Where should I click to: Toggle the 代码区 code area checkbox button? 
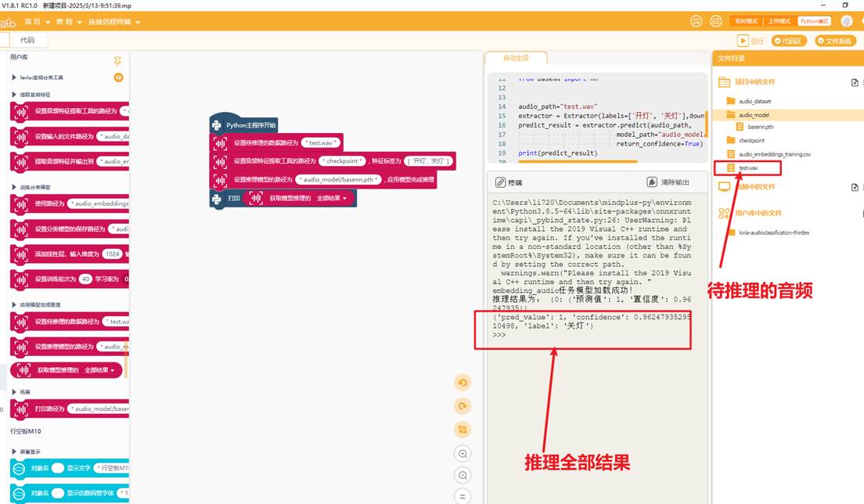[789, 41]
